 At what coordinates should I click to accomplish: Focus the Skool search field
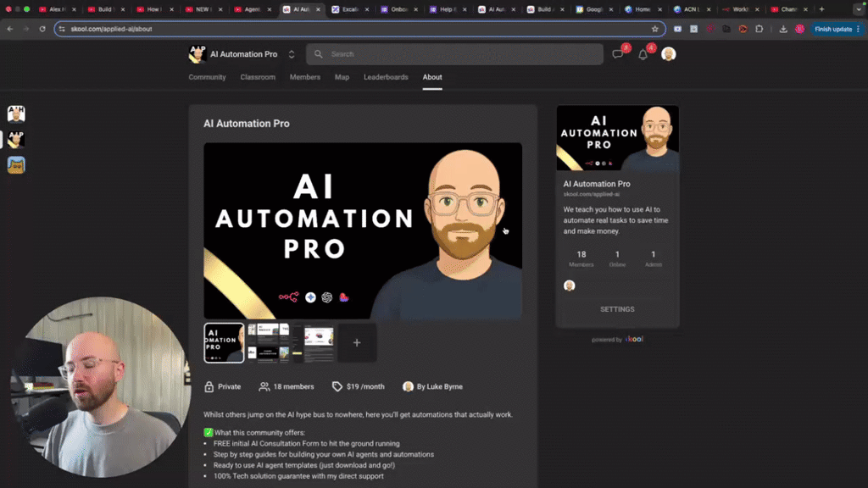click(x=454, y=54)
